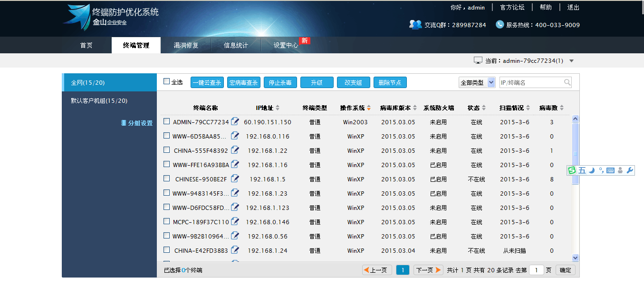Go to 上一页 previous page
644x288 pixels.
pos(377,270)
